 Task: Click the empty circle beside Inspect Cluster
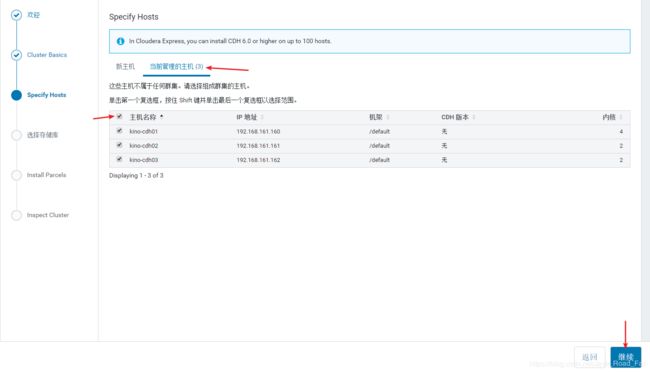(16, 215)
